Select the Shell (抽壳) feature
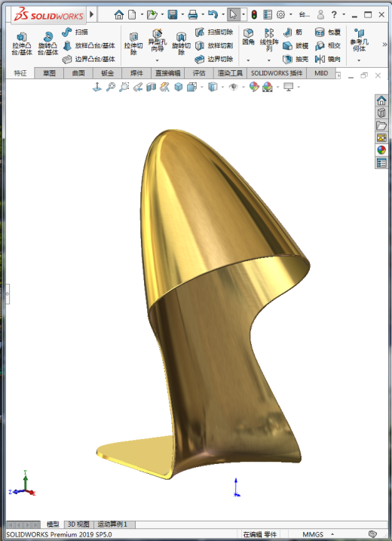Screen dimensions: 392x541 (x=296, y=59)
